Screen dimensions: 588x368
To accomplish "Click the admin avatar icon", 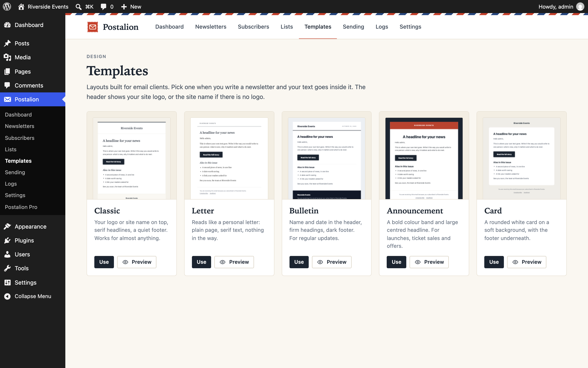I will (580, 7).
